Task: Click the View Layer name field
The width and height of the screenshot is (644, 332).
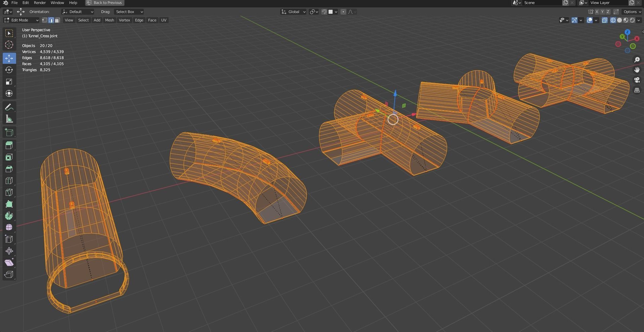Action: point(608,3)
